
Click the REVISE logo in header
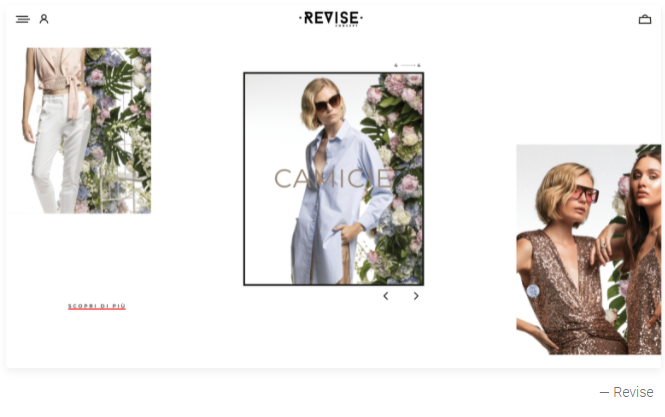pos(331,19)
